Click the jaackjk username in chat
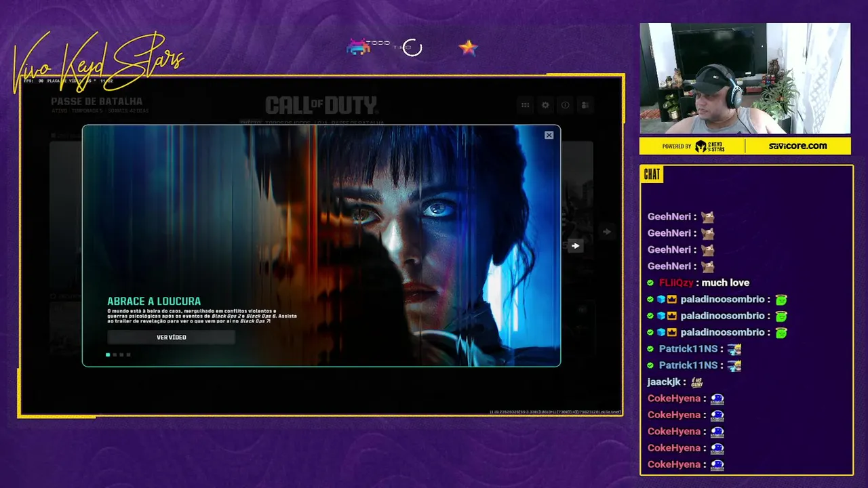This screenshot has width=868, height=488. (665, 382)
